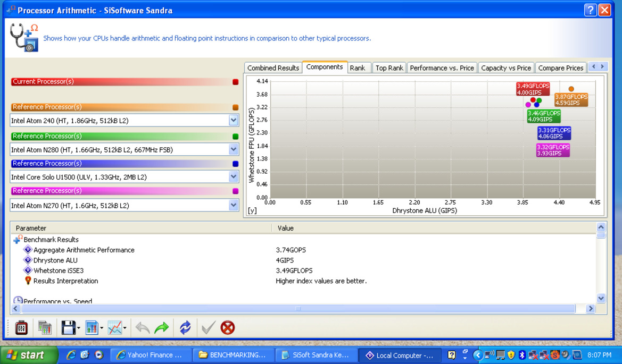Image resolution: width=622 pixels, height=364 pixels.
Task: Click the line graph chart icon
Action: (115, 327)
